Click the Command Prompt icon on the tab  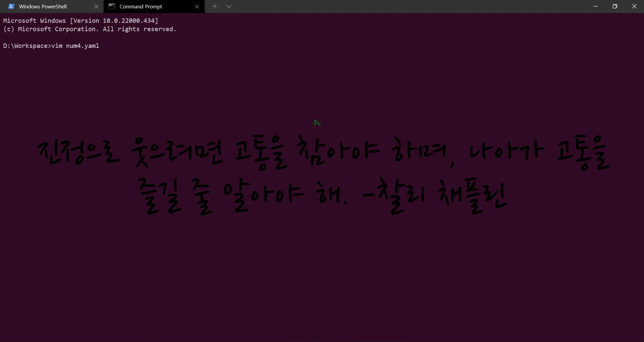112,6
